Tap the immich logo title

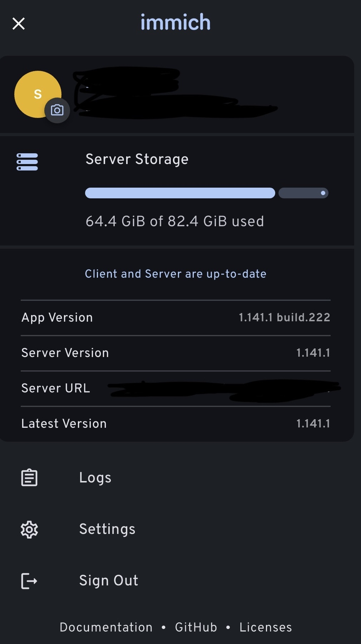175,23
